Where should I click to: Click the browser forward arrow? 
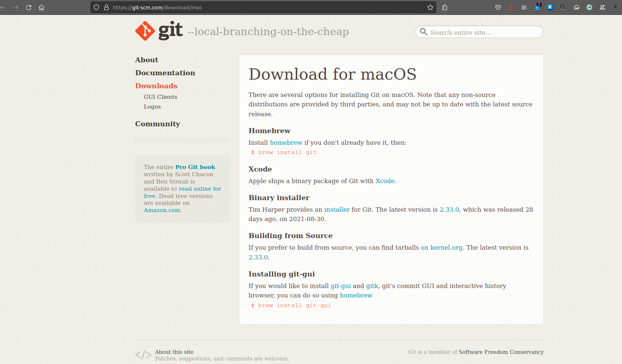pos(16,7)
